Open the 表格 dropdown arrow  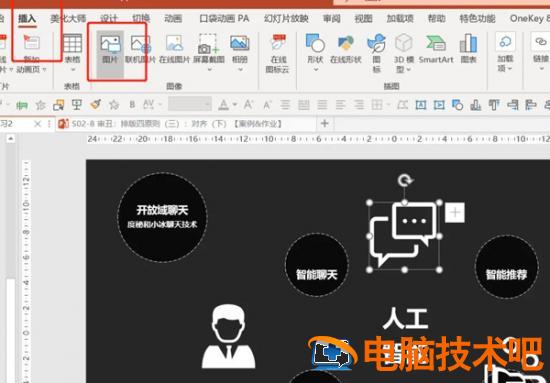72,70
